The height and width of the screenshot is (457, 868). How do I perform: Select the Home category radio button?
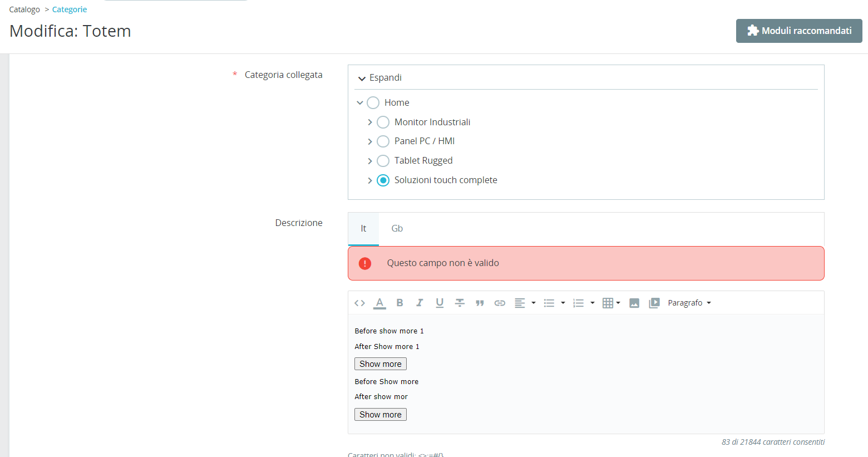(373, 103)
